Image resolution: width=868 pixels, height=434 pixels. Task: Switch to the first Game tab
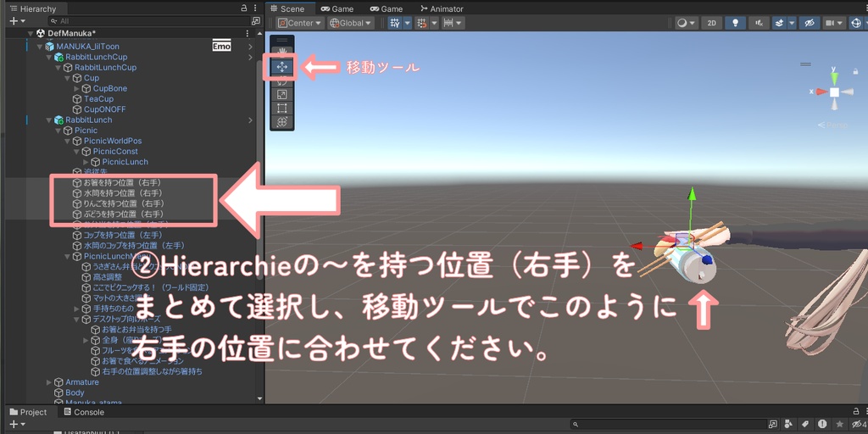pos(337,8)
